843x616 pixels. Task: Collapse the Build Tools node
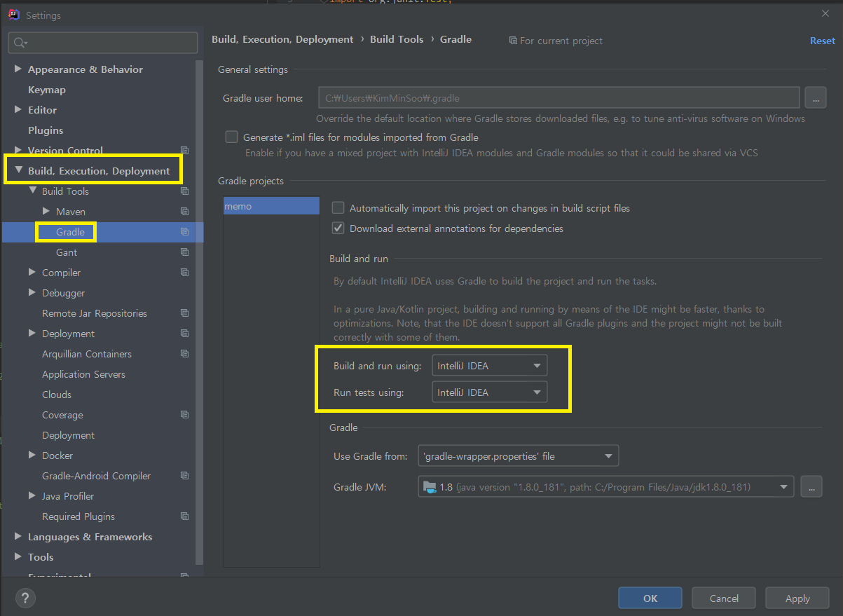(32, 191)
